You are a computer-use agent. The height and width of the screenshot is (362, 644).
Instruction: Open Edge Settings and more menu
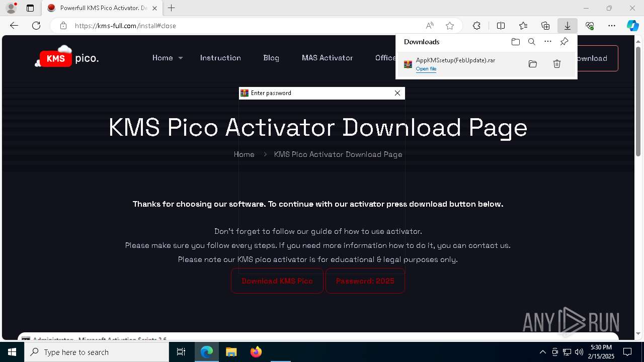point(612,26)
